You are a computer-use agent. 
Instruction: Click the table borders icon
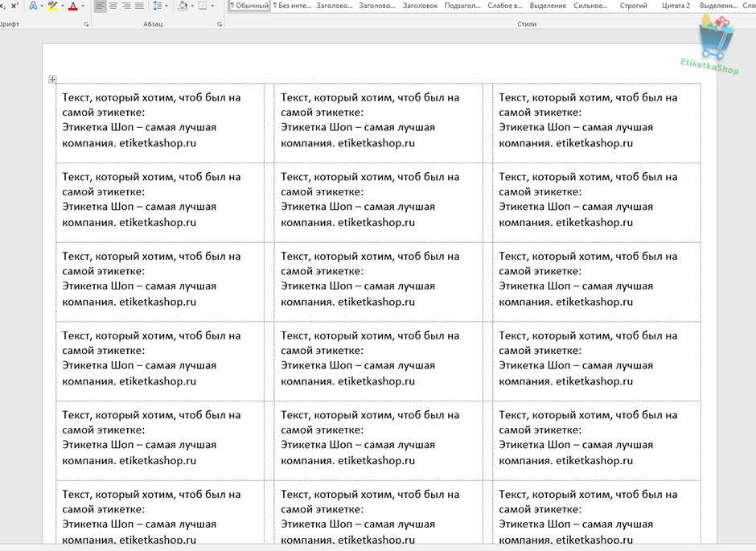coord(202,6)
